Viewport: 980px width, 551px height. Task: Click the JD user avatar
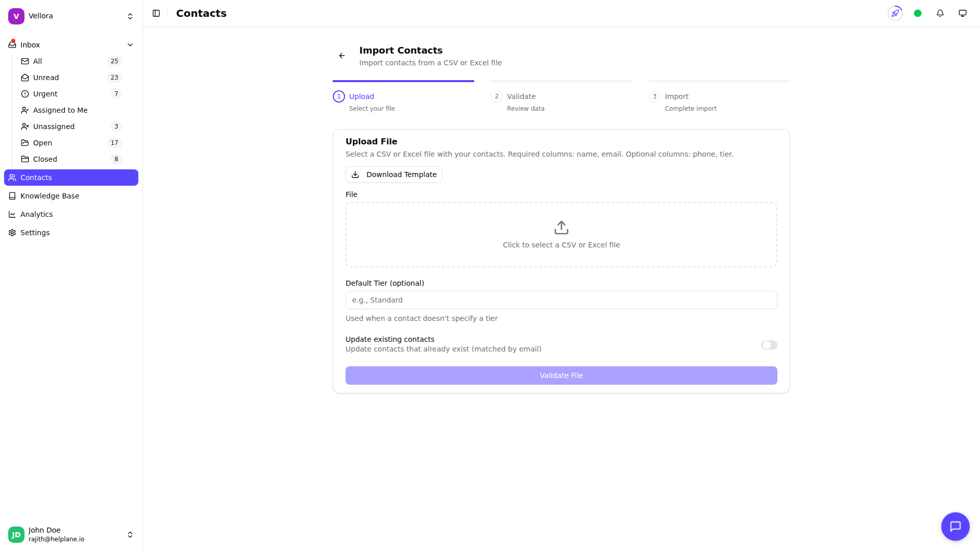pos(16,535)
